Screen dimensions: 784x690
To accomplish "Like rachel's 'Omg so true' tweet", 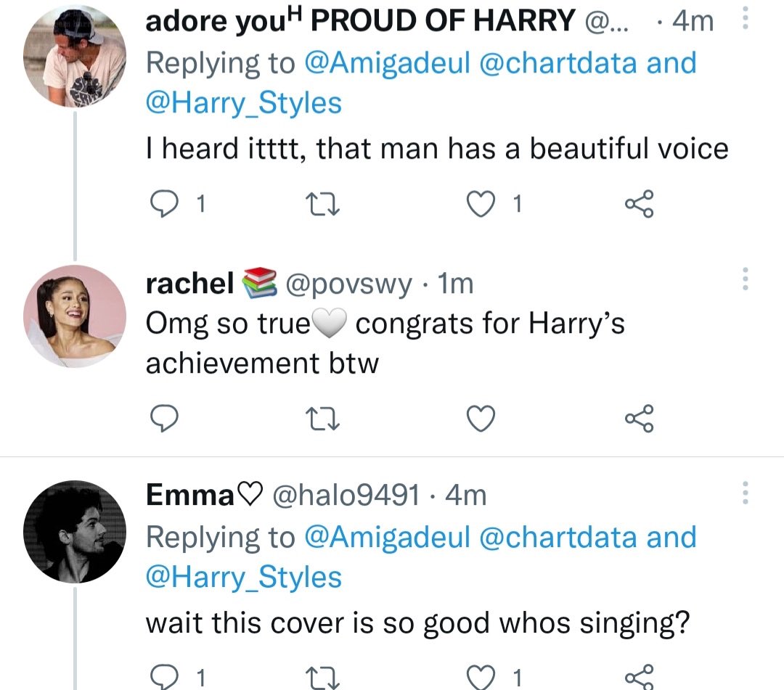I will [481, 418].
